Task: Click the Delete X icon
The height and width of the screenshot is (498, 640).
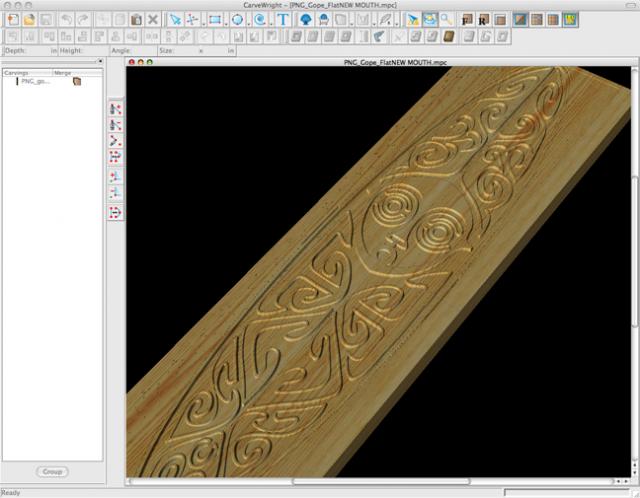Action: click(152, 19)
